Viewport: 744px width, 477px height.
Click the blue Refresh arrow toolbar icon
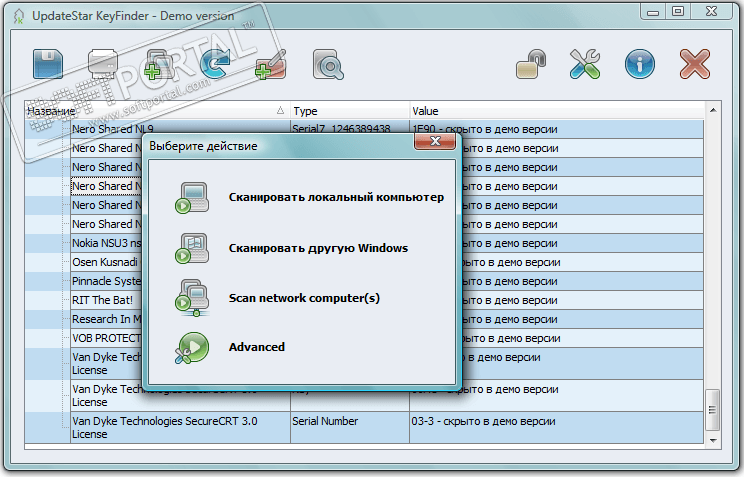(x=214, y=64)
